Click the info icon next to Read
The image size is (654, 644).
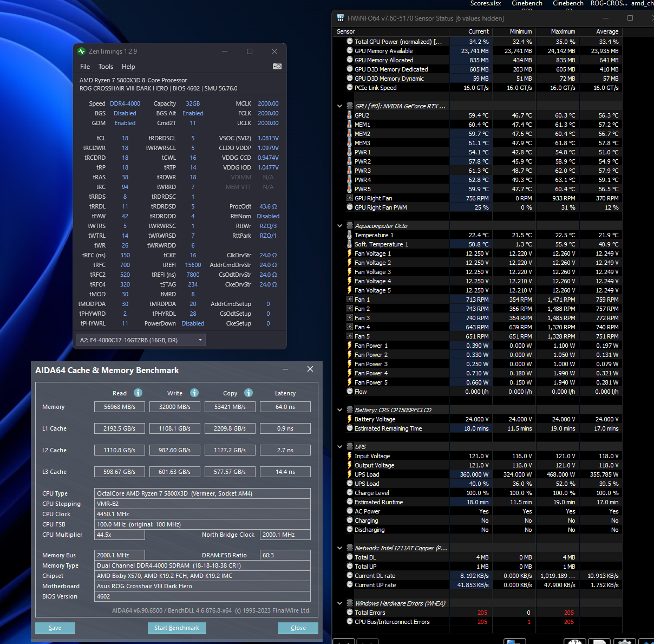pos(138,393)
